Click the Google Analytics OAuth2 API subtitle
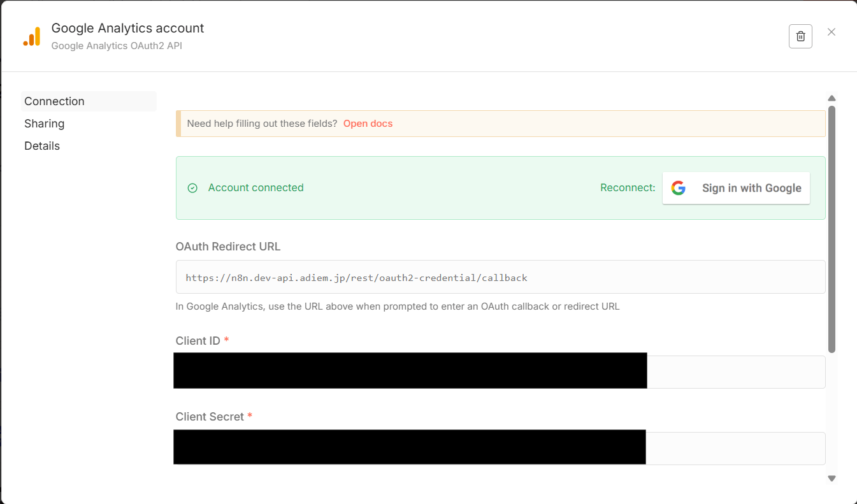 pos(117,46)
